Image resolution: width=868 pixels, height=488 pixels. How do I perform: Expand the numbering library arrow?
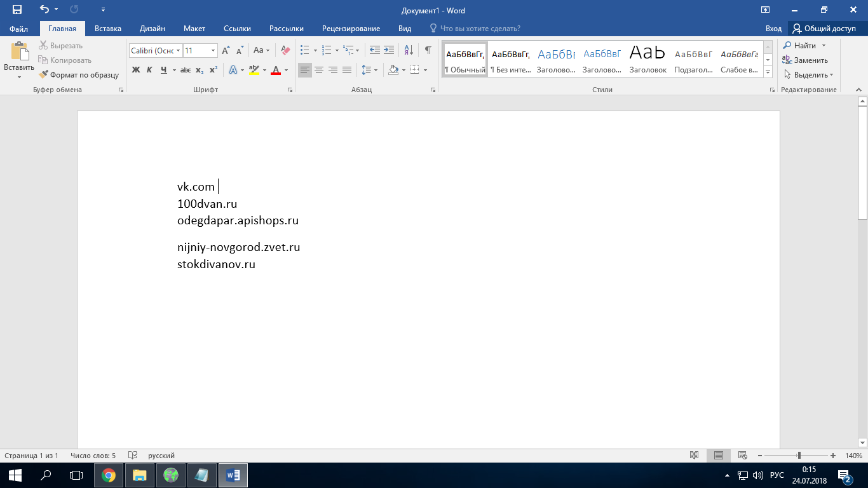tap(336, 50)
